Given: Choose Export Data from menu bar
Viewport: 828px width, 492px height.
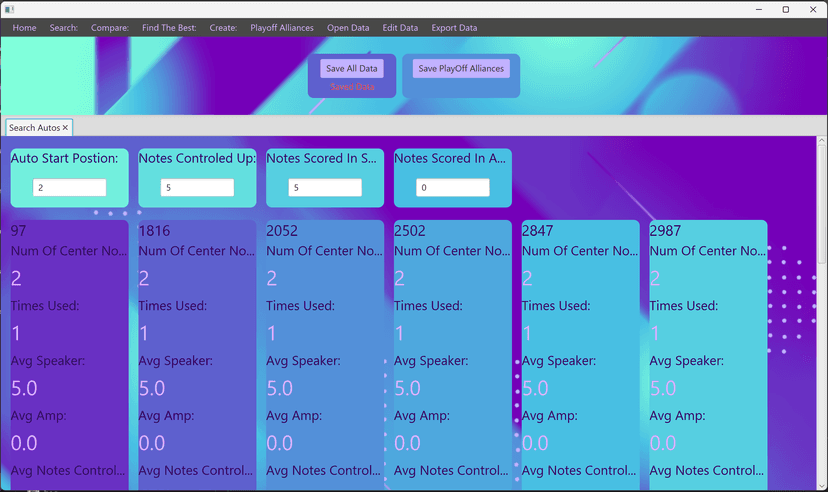Looking at the screenshot, I should (x=454, y=28).
